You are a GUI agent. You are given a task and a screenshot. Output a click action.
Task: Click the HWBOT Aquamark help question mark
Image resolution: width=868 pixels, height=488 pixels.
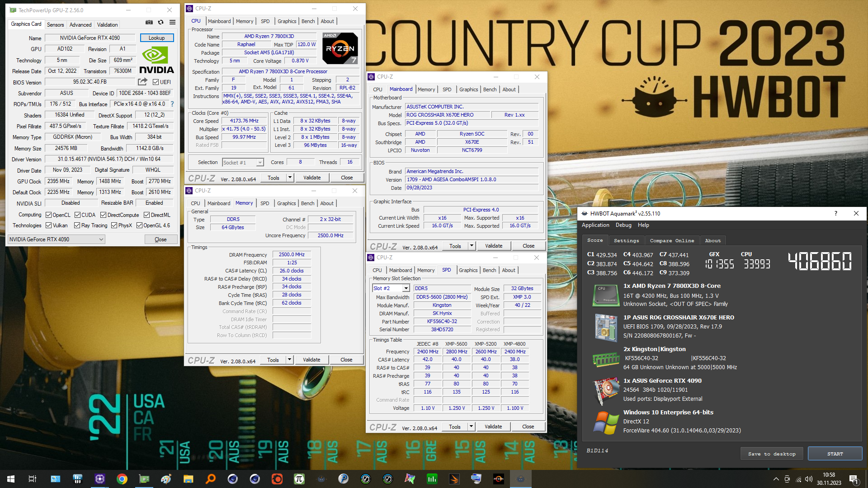(x=835, y=213)
